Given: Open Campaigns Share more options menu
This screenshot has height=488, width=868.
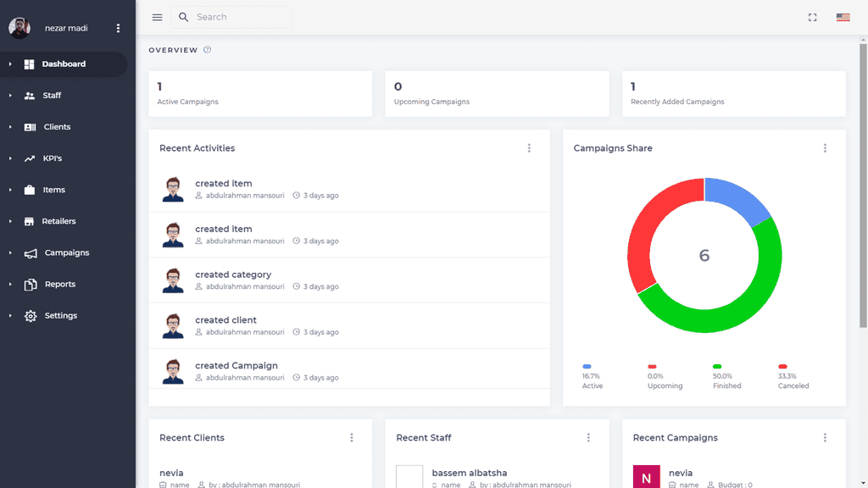Looking at the screenshot, I should tap(825, 148).
